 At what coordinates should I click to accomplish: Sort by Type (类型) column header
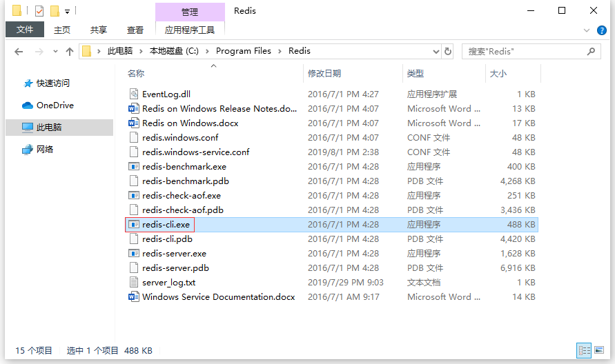click(416, 73)
